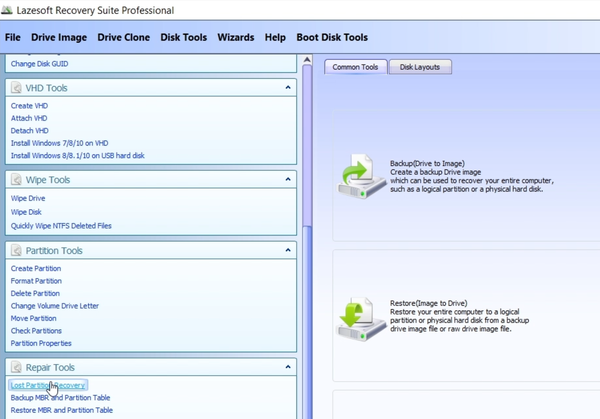
Task: Open the Drive Image menu
Action: (59, 37)
